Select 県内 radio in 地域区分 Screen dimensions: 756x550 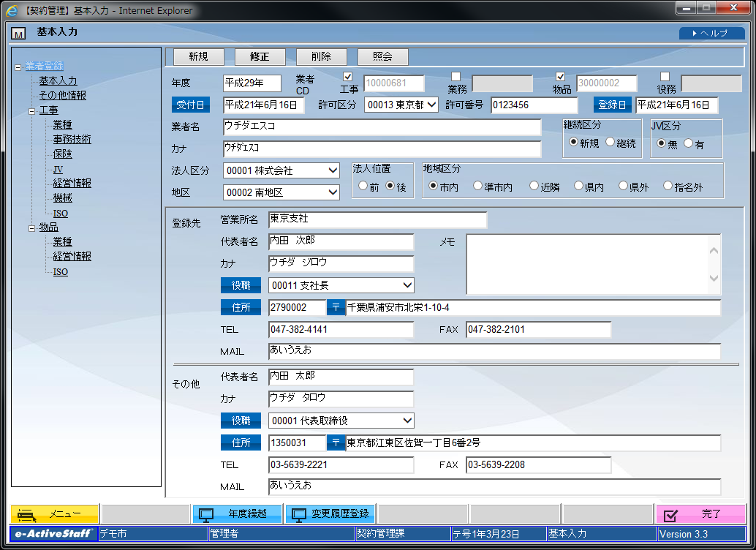point(578,186)
